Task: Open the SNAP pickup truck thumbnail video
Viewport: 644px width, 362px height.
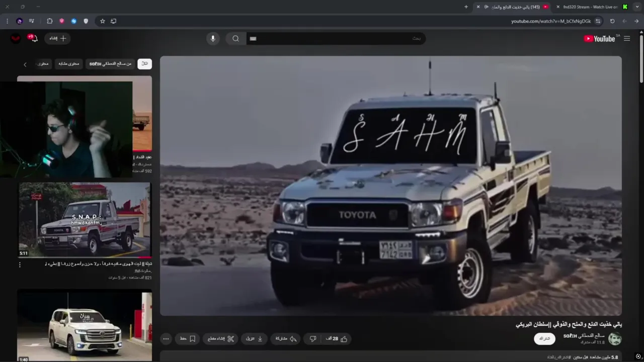Action: (x=85, y=220)
